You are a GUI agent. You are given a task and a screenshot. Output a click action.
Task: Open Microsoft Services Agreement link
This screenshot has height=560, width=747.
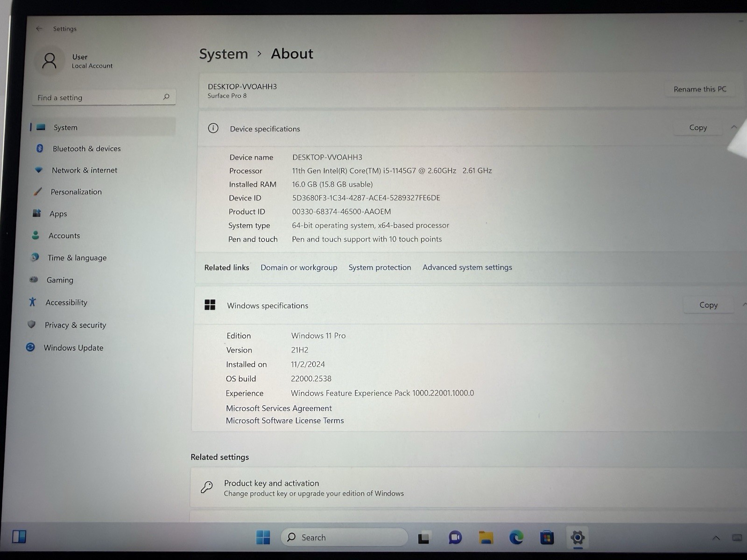click(x=279, y=408)
